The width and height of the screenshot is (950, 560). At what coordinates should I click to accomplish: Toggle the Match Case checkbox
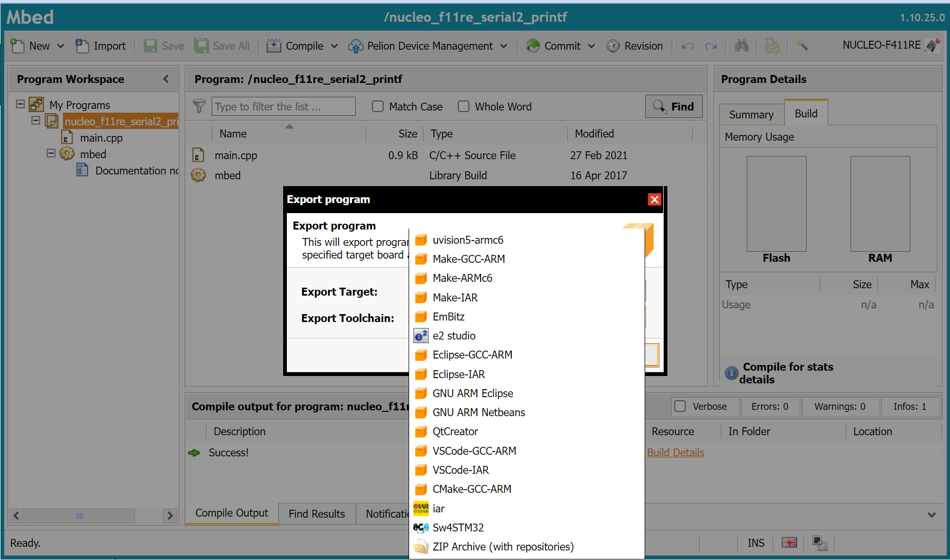click(378, 107)
